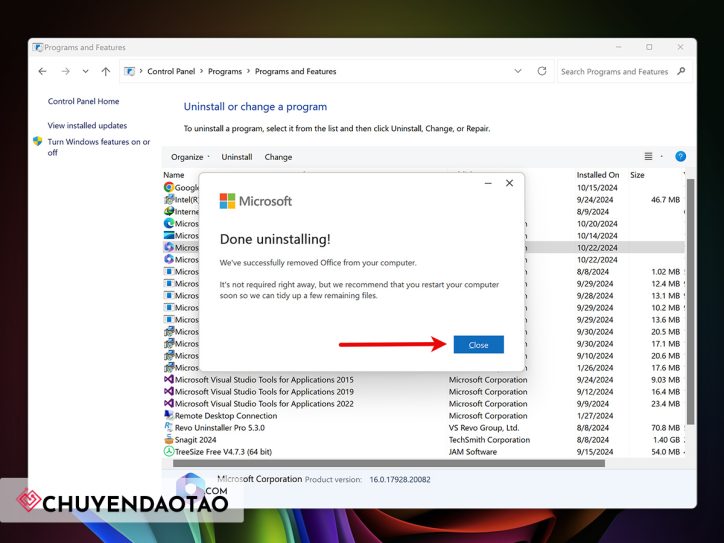
Task: Open Turn Windows features on or off
Action: [98, 147]
